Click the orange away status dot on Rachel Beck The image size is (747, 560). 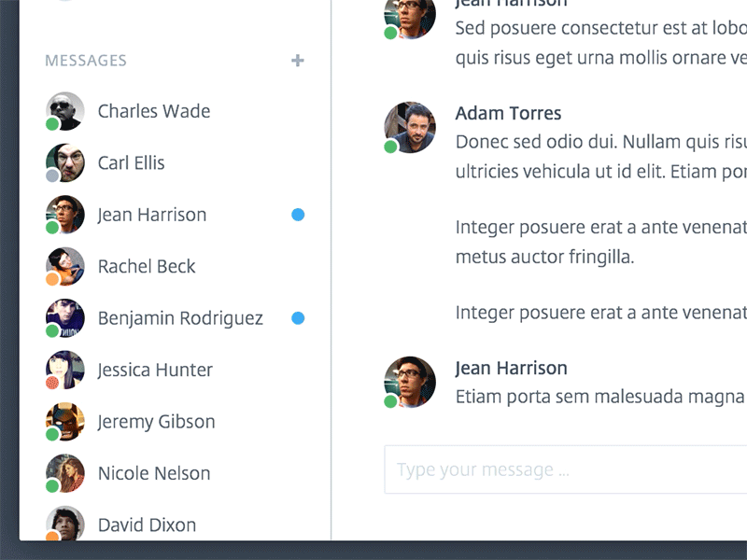(x=52, y=278)
